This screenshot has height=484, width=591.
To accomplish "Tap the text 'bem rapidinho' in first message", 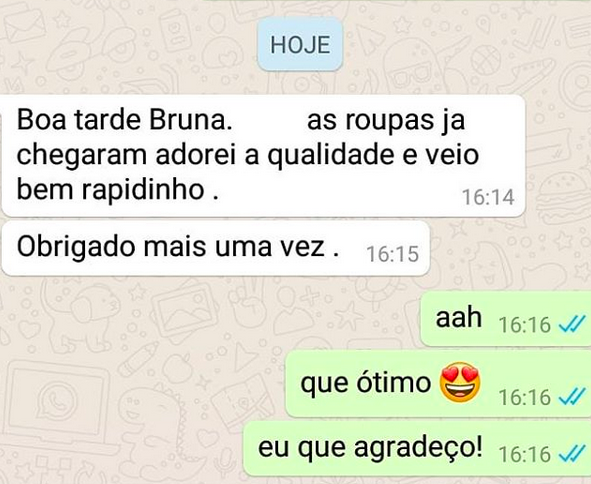I will coord(110,190).
